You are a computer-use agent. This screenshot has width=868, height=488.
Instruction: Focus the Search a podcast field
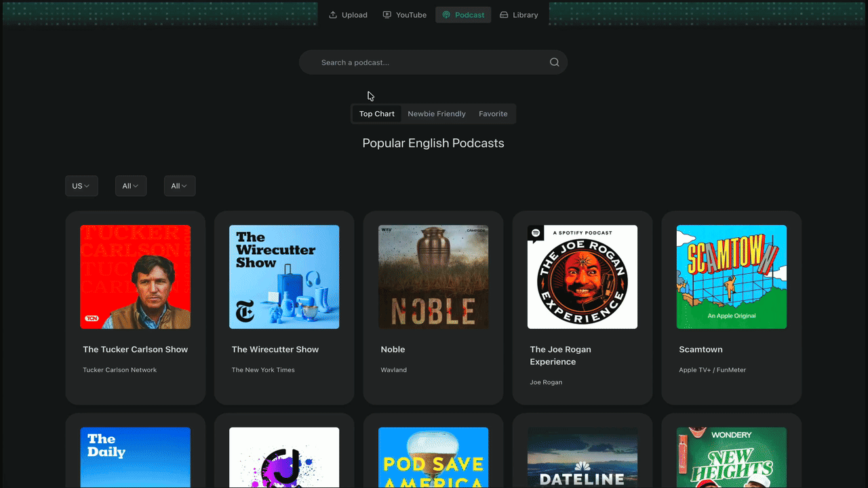click(x=427, y=62)
